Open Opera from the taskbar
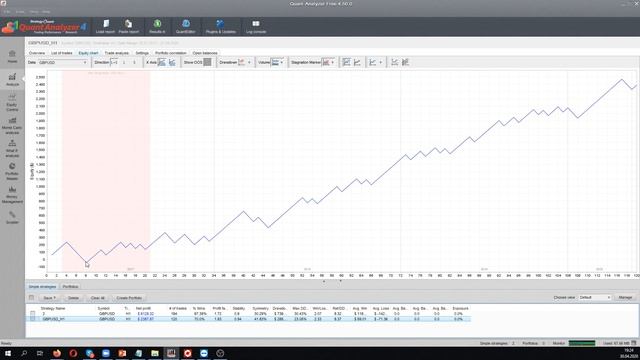 [73, 353]
